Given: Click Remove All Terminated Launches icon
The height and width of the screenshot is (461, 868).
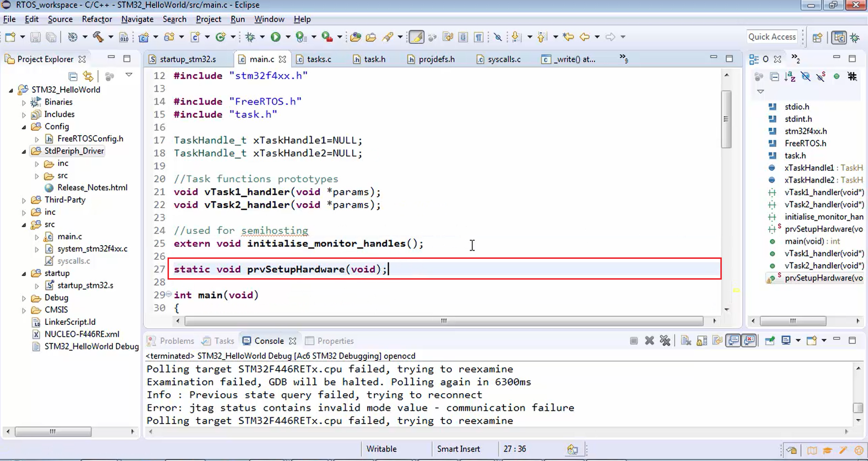Looking at the screenshot, I should (665, 341).
